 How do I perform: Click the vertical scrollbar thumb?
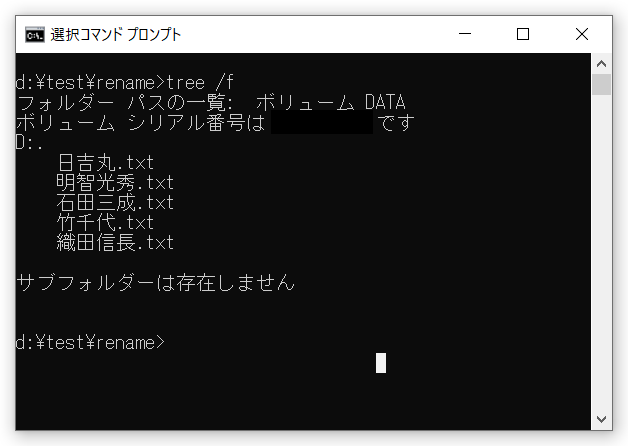[601, 84]
